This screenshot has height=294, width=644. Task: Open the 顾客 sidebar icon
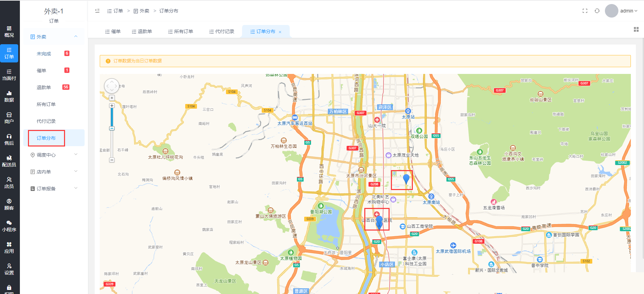click(x=9, y=205)
